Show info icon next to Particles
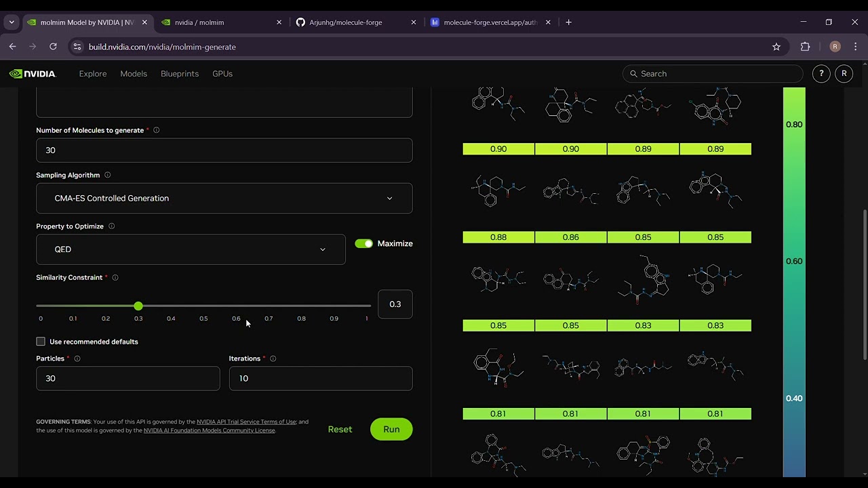Viewport: 868px width, 488px height. [77, 359]
